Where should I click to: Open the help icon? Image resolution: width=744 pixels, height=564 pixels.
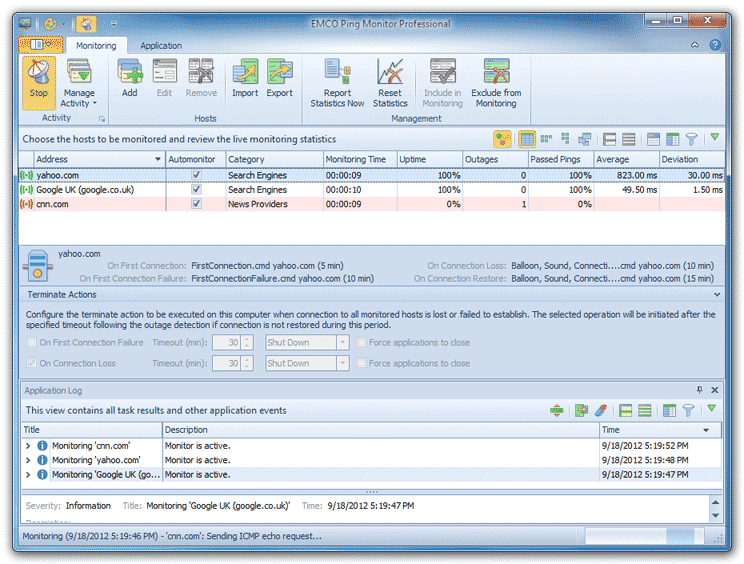pos(715,45)
